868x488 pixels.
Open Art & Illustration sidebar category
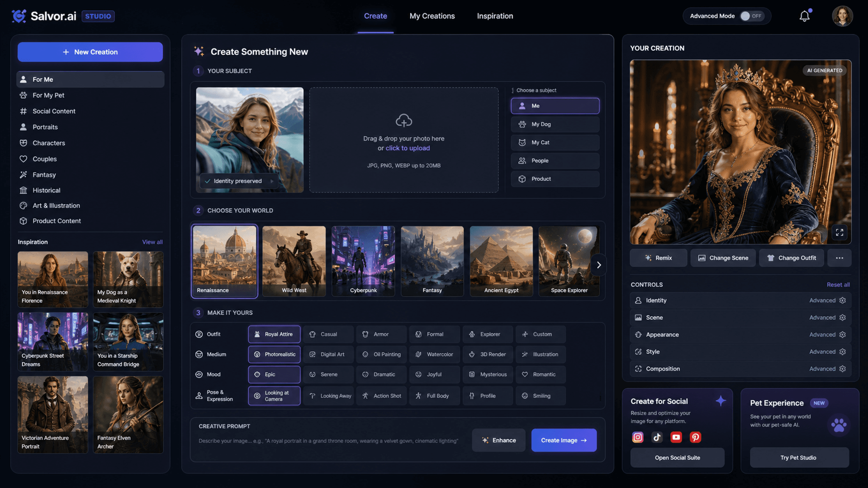(x=90, y=205)
